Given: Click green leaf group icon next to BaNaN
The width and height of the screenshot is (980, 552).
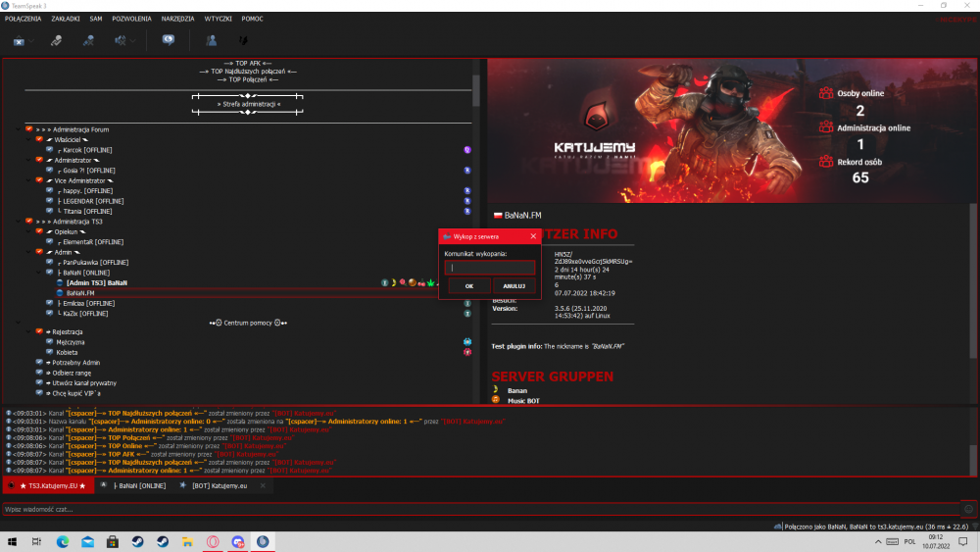Looking at the screenshot, I should (x=430, y=282).
